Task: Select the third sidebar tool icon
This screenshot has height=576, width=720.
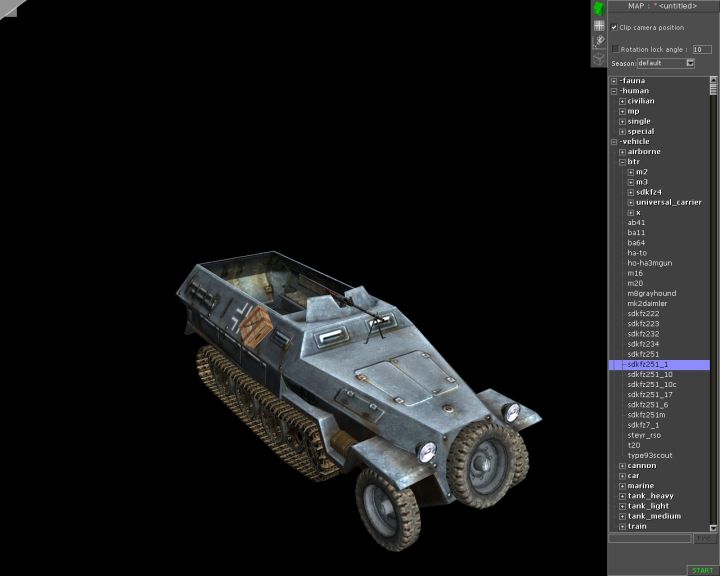Action: [599, 41]
